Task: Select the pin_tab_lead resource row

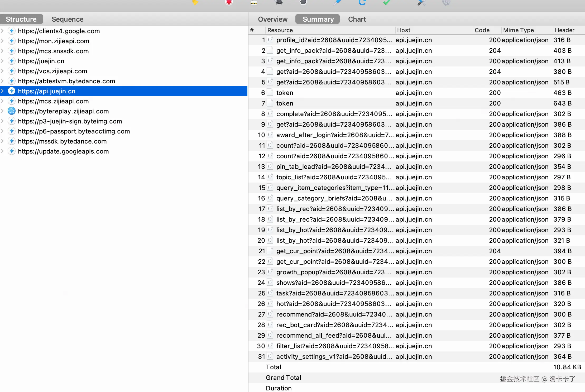Action: (x=417, y=166)
